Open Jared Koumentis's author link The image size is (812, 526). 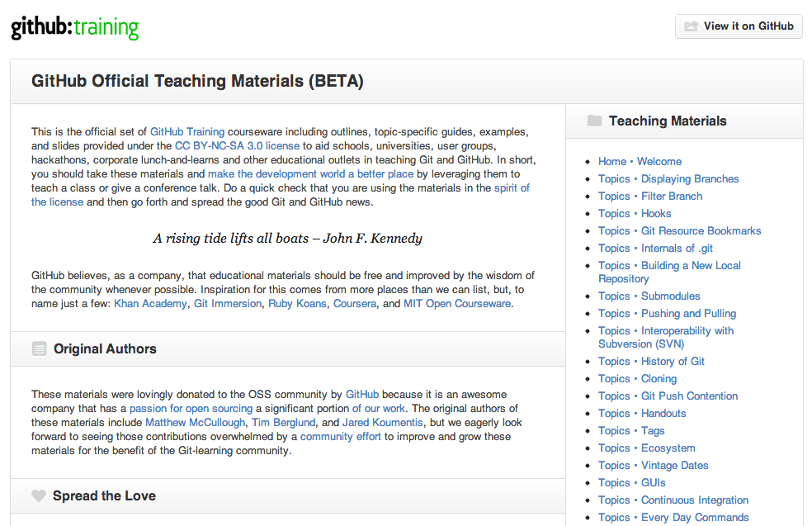click(383, 422)
